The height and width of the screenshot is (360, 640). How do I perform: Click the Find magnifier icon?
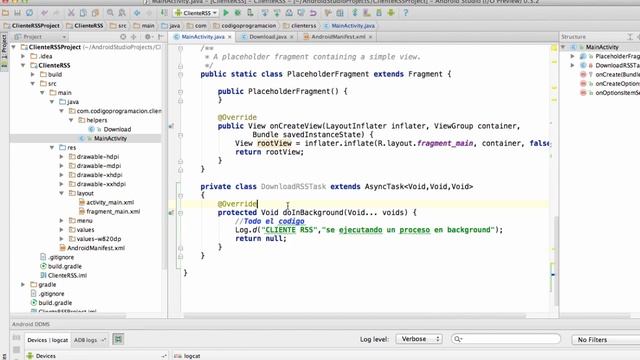(110, 13)
